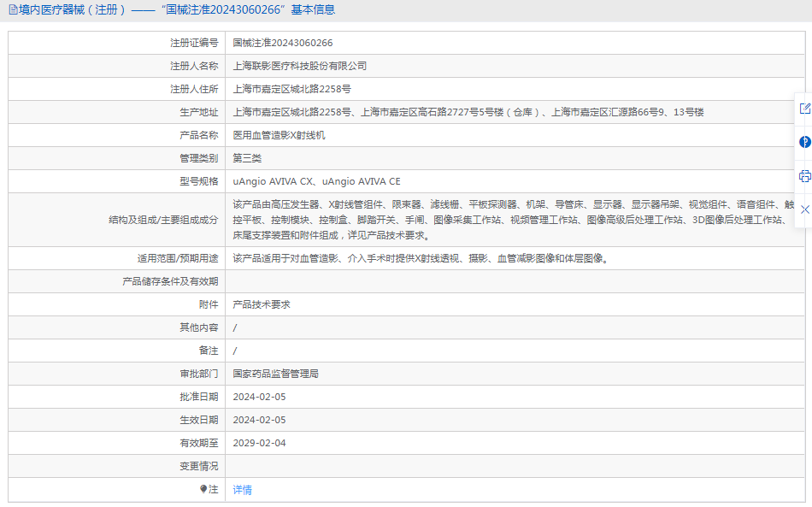Click product name 医用血管造影X射线机

pos(279,136)
